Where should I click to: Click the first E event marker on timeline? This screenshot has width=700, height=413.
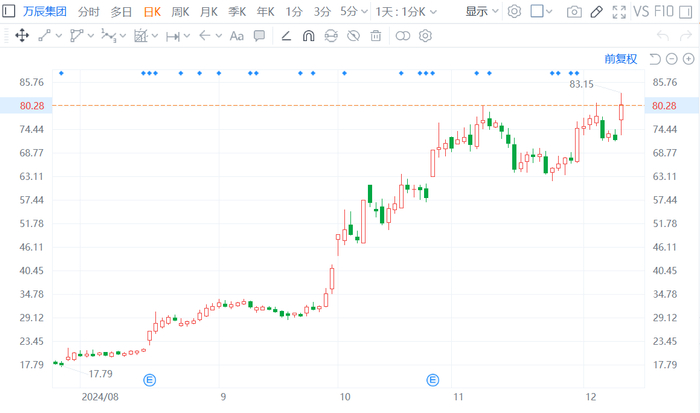(151, 380)
